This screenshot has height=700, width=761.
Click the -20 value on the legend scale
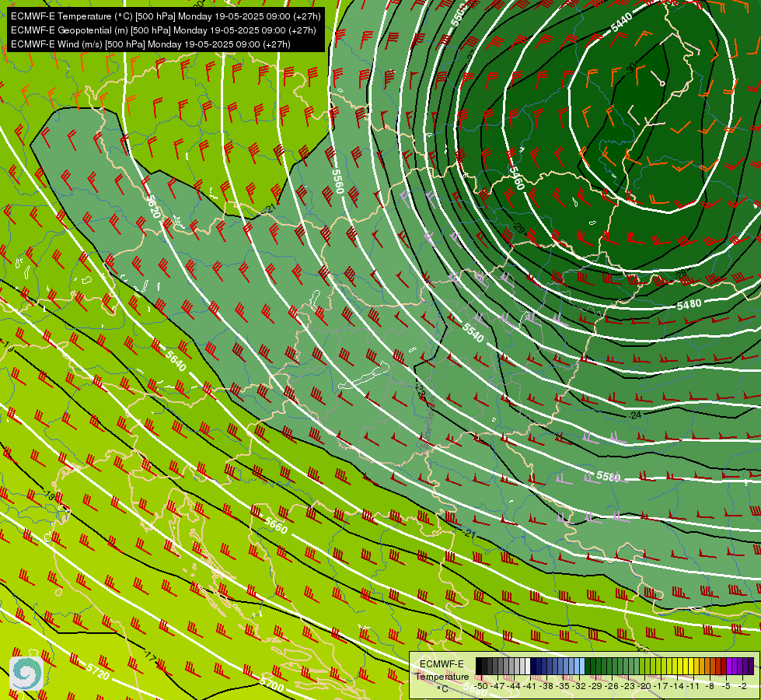pyautogui.click(x=644, y=687)
